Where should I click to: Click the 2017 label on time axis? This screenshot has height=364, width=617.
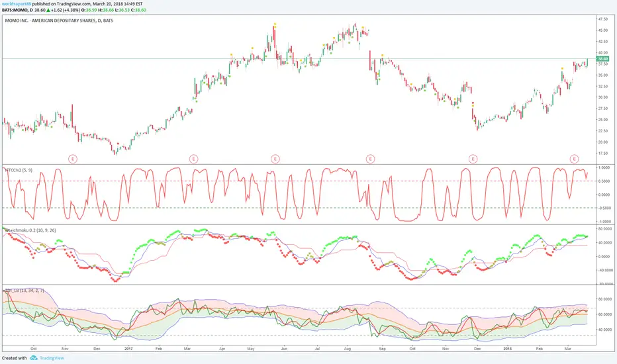128,349
